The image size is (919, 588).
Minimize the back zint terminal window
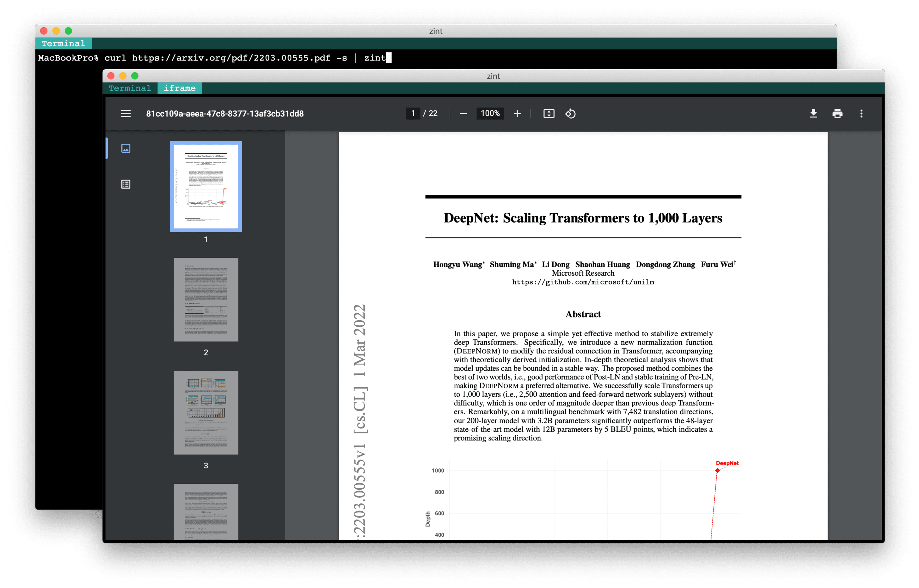[x=56, y=31]
